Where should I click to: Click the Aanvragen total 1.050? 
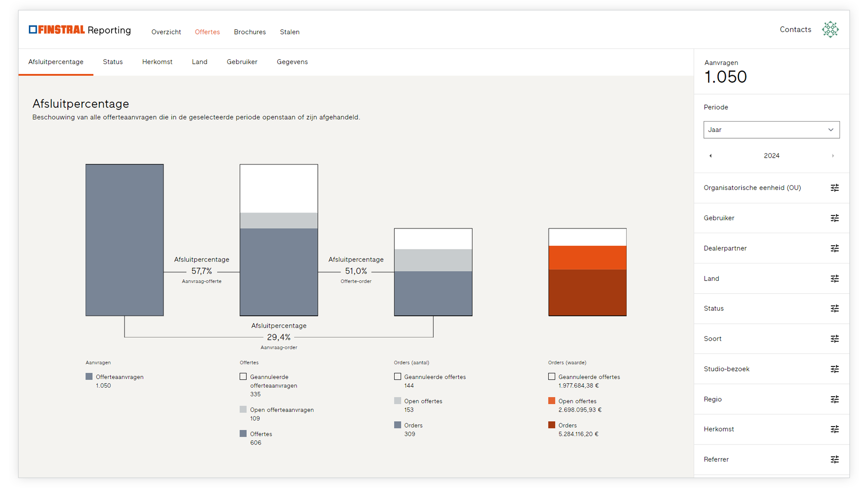(725, 77)
